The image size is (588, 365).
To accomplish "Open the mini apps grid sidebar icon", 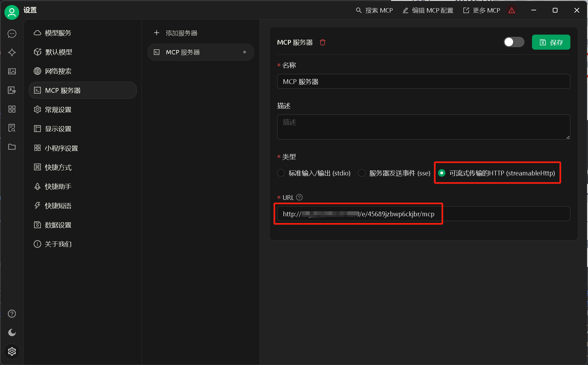I will [12, 109].
